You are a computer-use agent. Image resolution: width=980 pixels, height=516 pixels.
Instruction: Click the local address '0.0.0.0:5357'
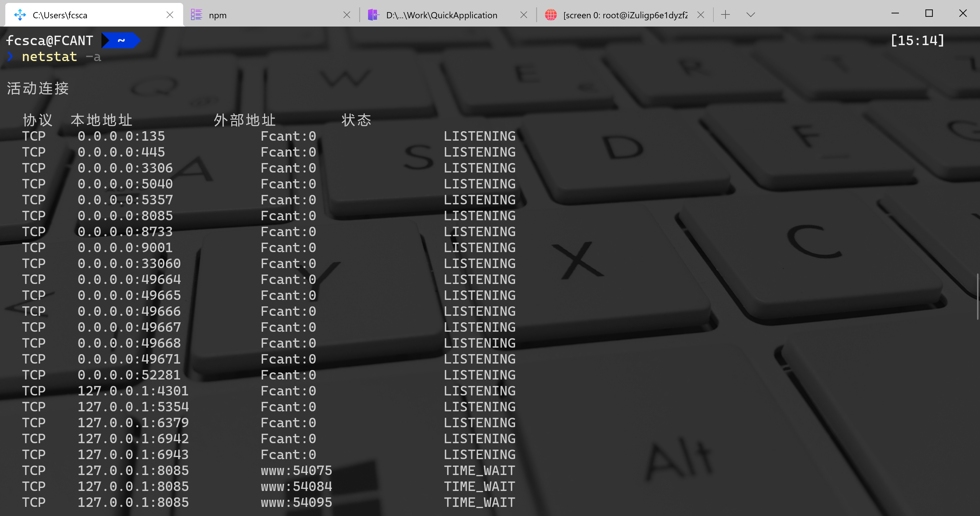click(125, 200)
